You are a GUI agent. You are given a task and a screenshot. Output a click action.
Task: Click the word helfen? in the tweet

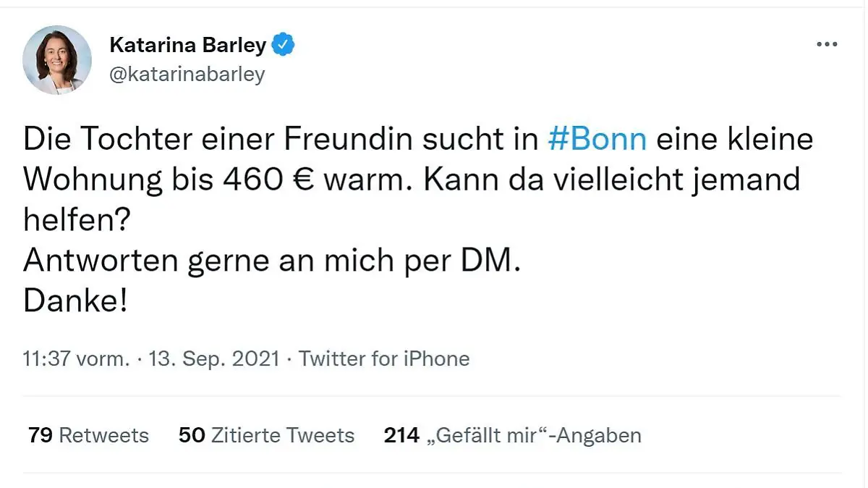[x=76, y=220]
